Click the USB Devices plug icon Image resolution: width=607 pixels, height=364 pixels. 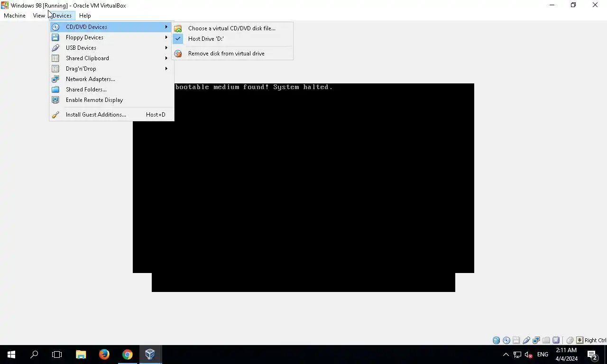[55, 48]
